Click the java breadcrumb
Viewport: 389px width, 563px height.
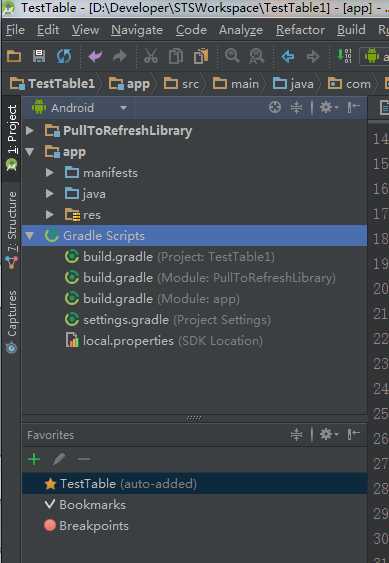pos(293,84)
